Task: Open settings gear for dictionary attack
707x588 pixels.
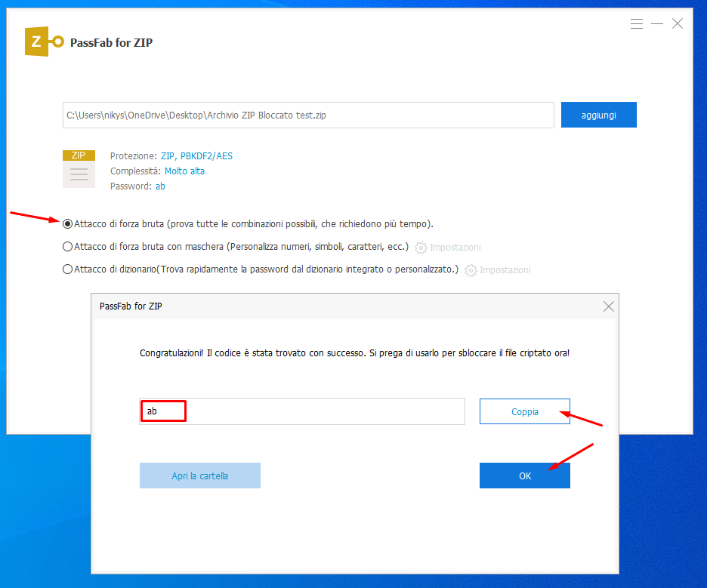Action: click(471, 270)
